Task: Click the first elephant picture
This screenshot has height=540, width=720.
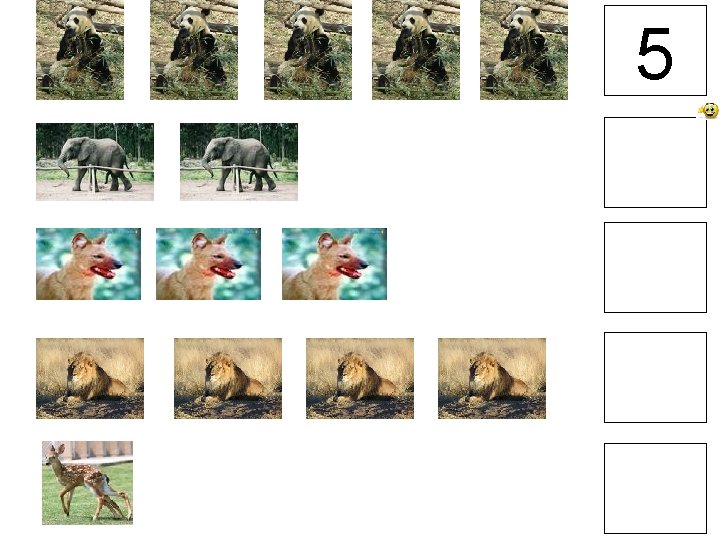Action: pos(95,162)
